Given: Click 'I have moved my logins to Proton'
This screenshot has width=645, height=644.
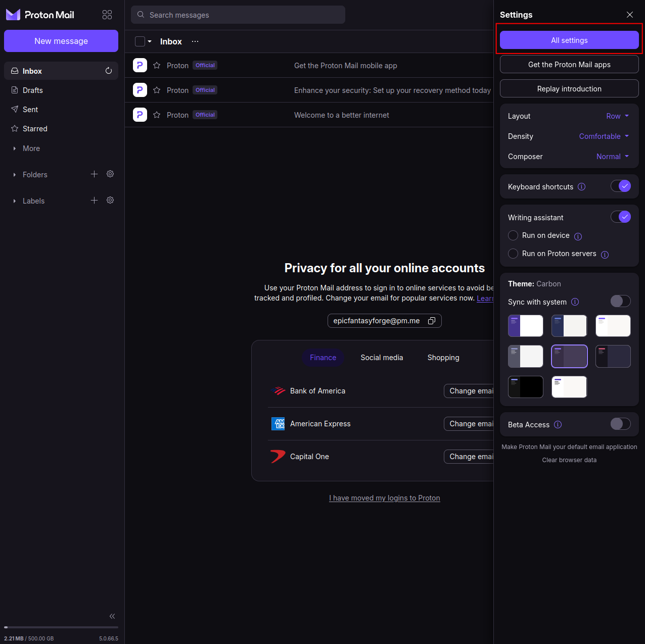Looking at the screenshot, I should tap(385, 498).
